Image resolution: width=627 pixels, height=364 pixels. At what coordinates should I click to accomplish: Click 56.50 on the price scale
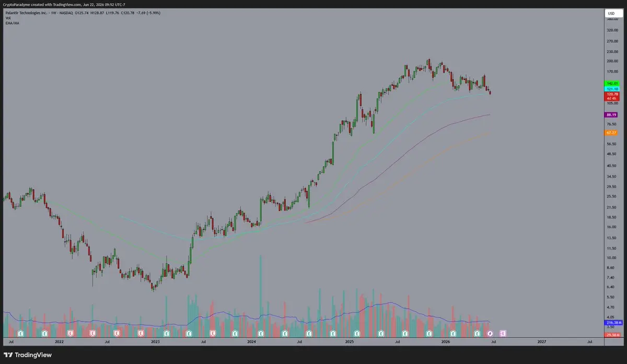pos(611,144)
